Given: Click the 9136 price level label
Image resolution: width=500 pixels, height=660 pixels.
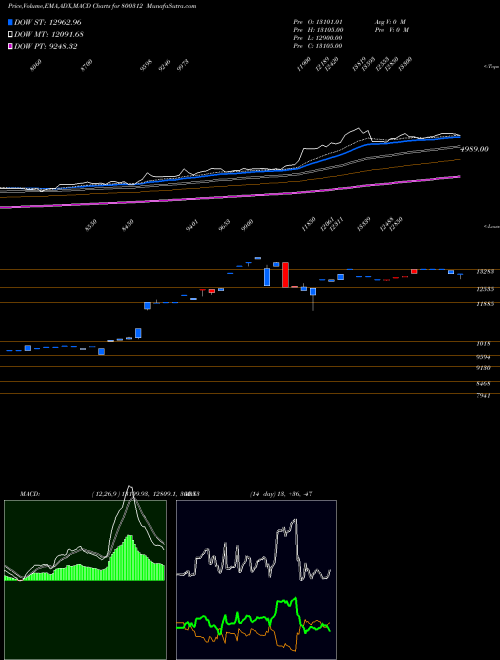Looking at the screenshot, I should click(484, 368).
